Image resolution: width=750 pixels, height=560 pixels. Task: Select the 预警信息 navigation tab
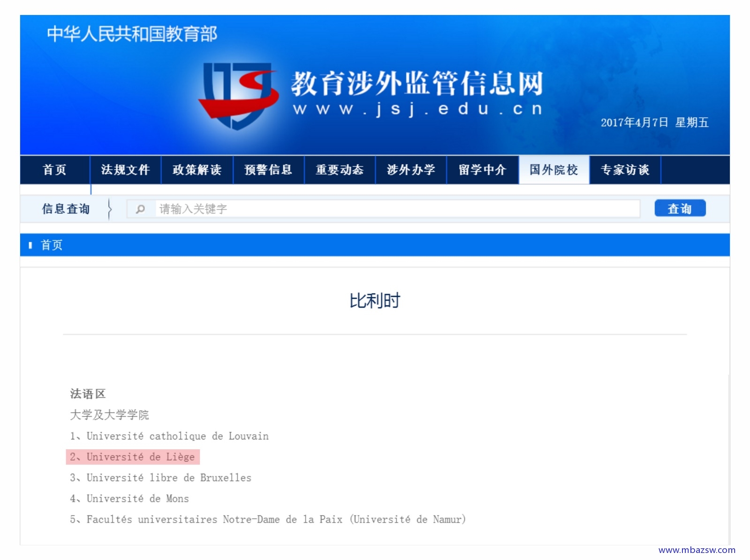coord(268,170)
